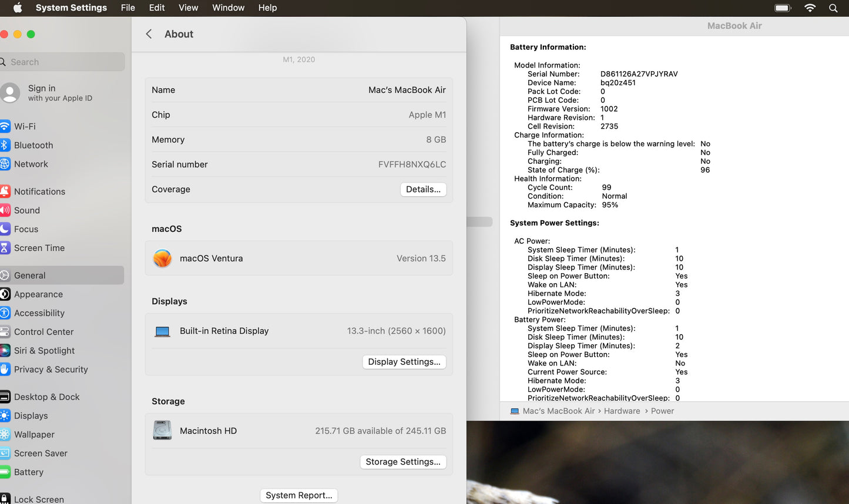
Task: Click the Siri & Spotlight icon
Action: tap(5, 351)
